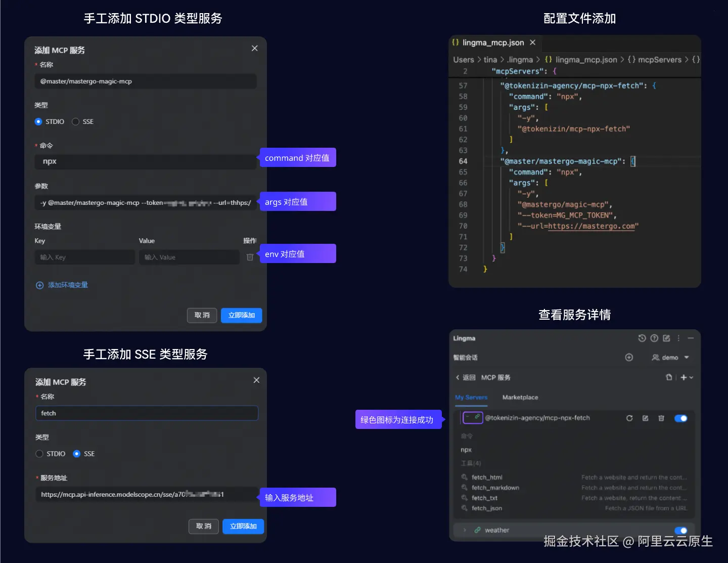Image resolution: width=728 pixels, height=563 pixels.
Task: Click tina in the editor breadcrumb
Action: tap(490, 60)
